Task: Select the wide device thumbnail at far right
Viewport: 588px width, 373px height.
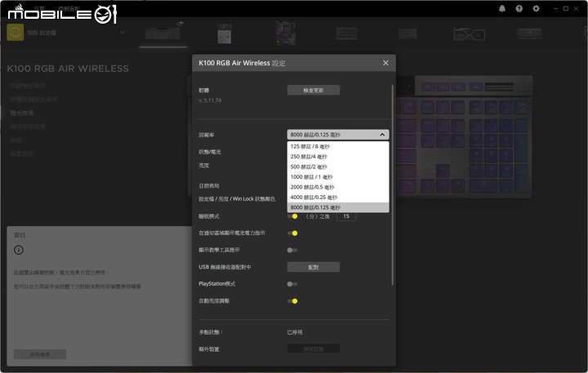Action: [x=529, y=33]
